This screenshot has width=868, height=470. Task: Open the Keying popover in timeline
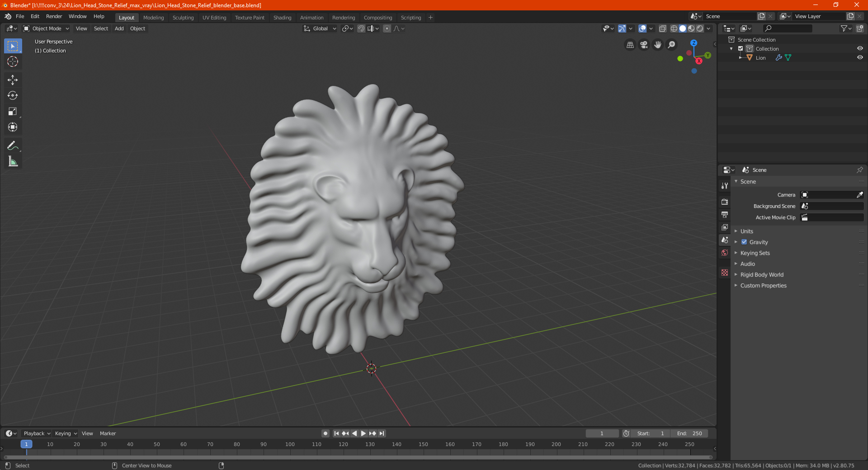click(66, 433)
